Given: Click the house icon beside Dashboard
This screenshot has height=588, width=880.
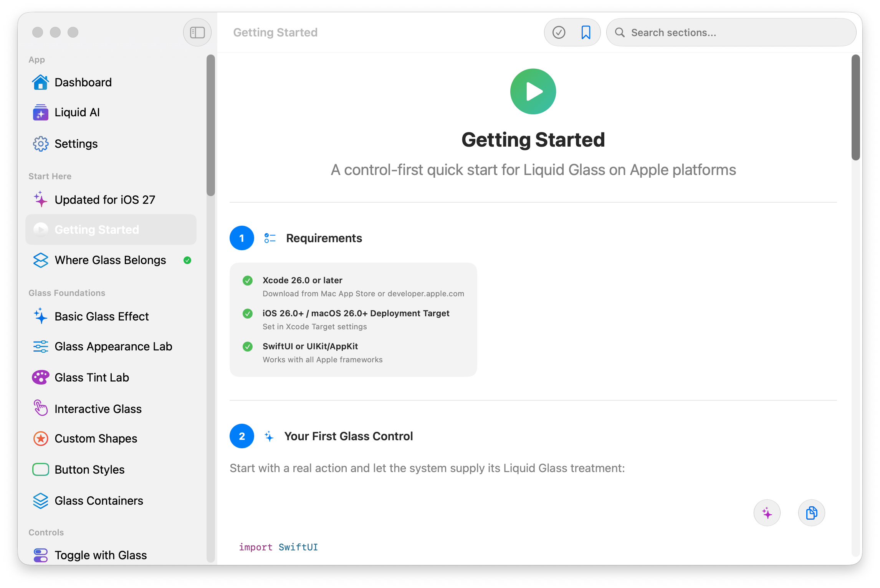Looking at the screenshot, I should coord(40,82).
